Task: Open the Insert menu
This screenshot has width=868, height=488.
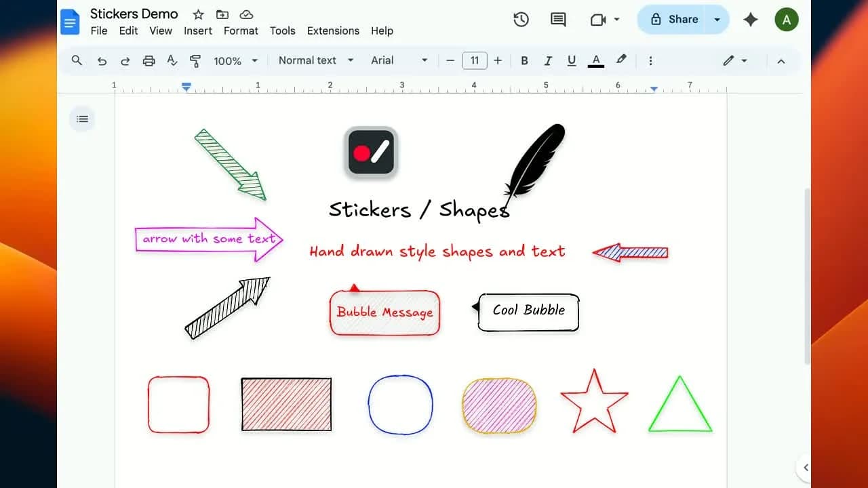Action: [x=198, y=31]
